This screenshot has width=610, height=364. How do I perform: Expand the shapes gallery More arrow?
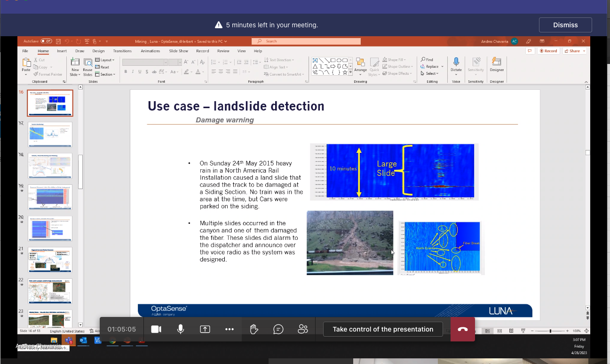(350, 73)
